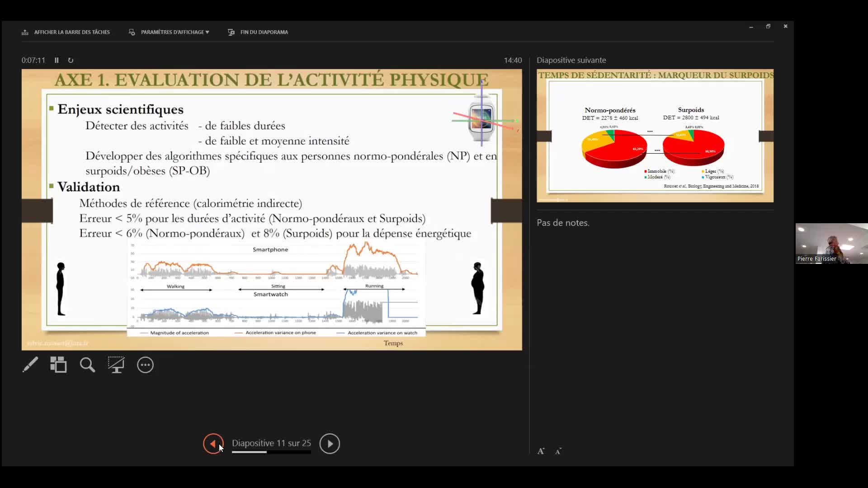The height and width of the screenshot is (488, 868).
Task: Click the Diapositive 11 sur 25 label
Action: [271, 443]
